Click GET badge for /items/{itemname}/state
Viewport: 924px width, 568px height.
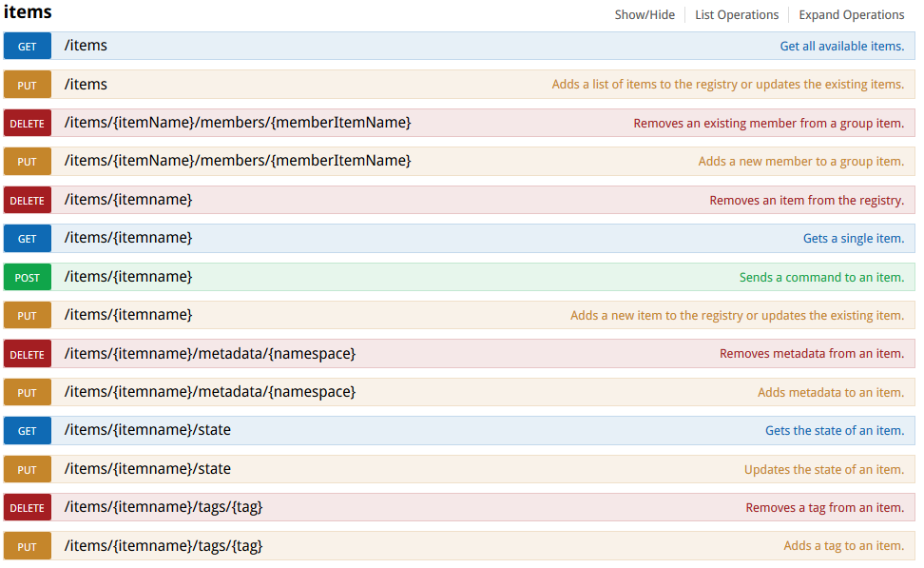point(28,431)
